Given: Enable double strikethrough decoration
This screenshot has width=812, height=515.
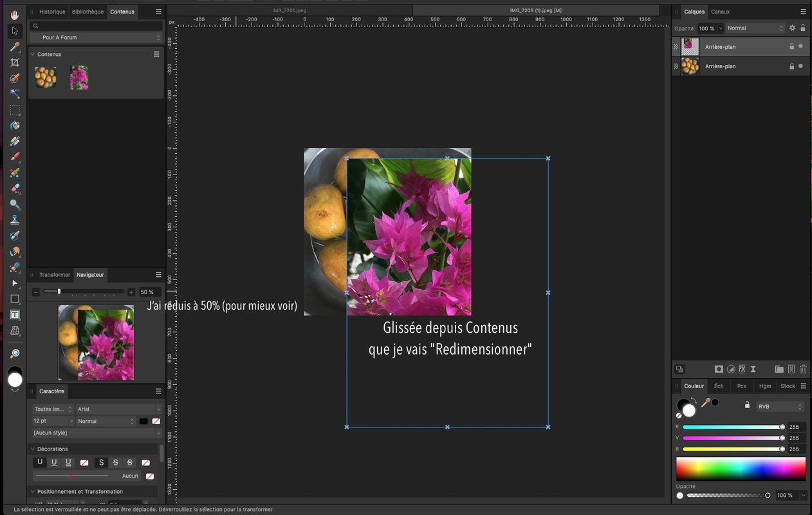Looking at the screenshot, I should click(129, 462).
